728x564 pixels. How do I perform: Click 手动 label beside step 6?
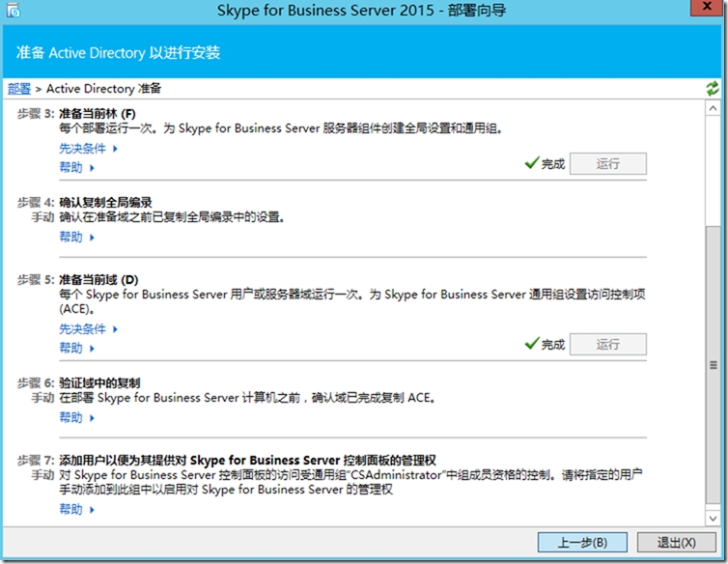coord(42,398)
